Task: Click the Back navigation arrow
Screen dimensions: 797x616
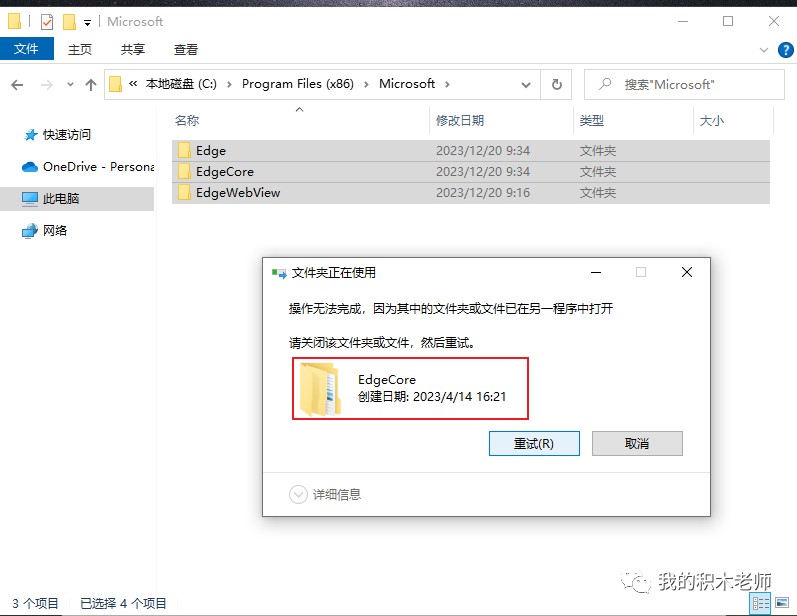Action: 17,85
